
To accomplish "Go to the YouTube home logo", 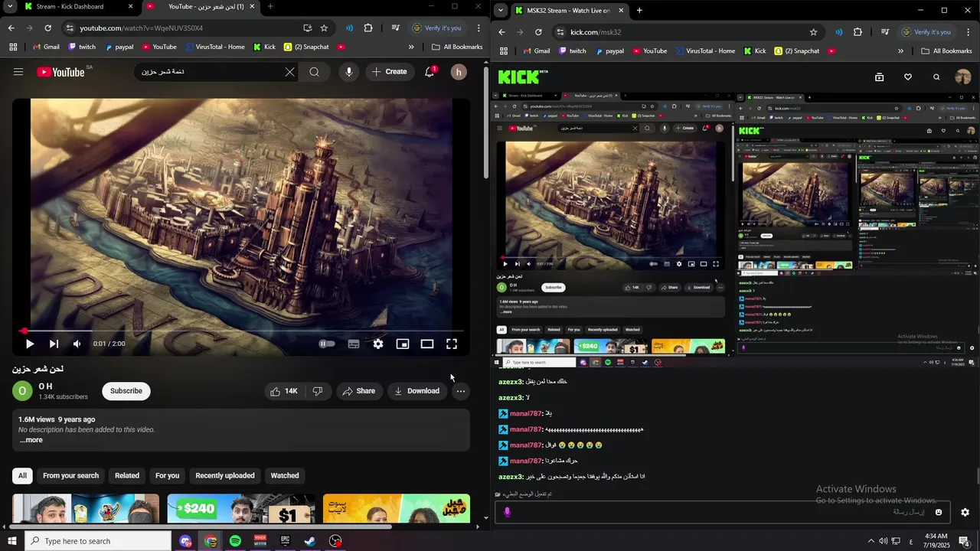I will click(60, 72).
